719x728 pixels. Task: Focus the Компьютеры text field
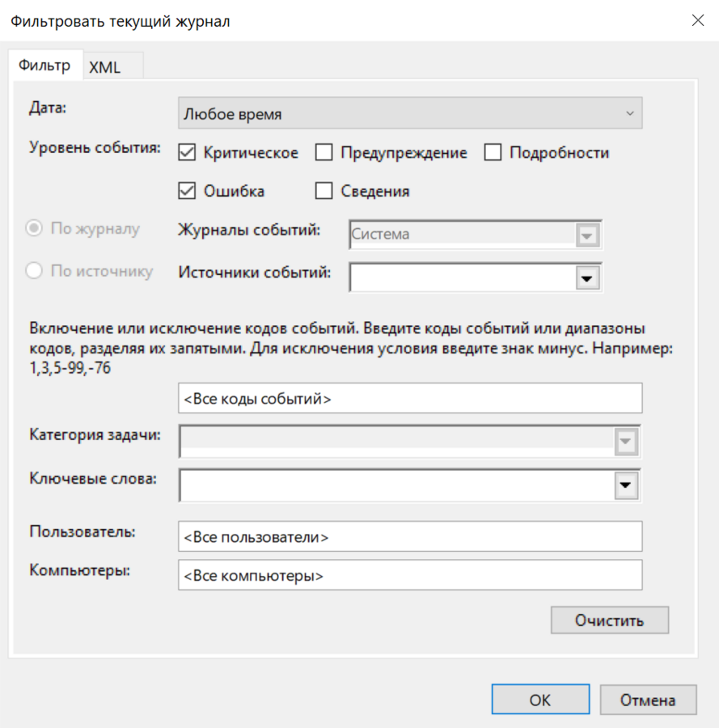409,576
